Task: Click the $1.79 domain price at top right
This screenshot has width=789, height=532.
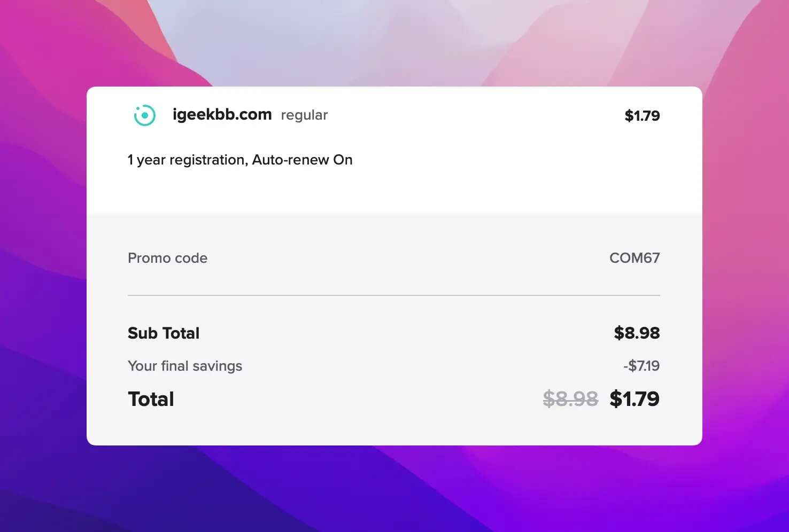Action: coord(642,115)
